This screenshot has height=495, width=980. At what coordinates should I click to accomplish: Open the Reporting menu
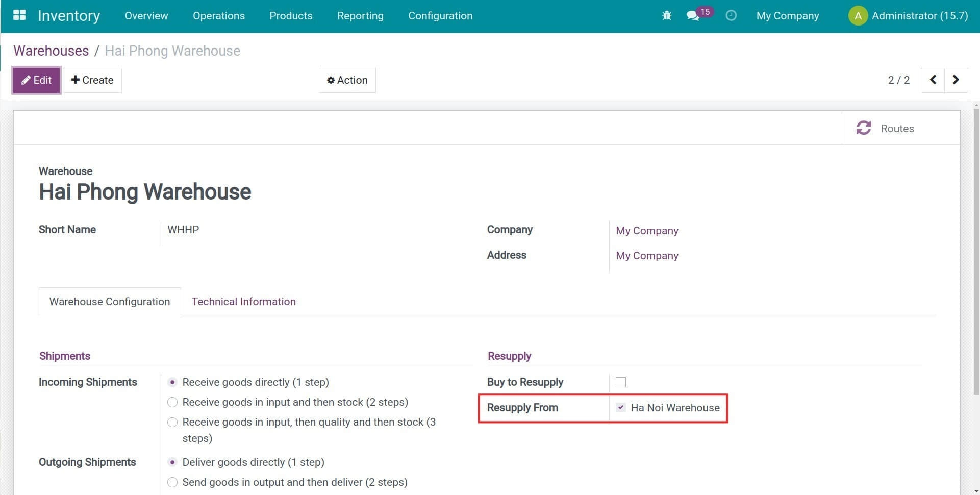point(360,16)
